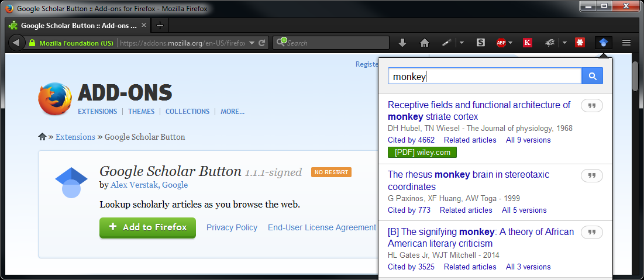Click the Register link at page top
The image size is (644, 280).
pyautogui.click(x=366, y=64)
